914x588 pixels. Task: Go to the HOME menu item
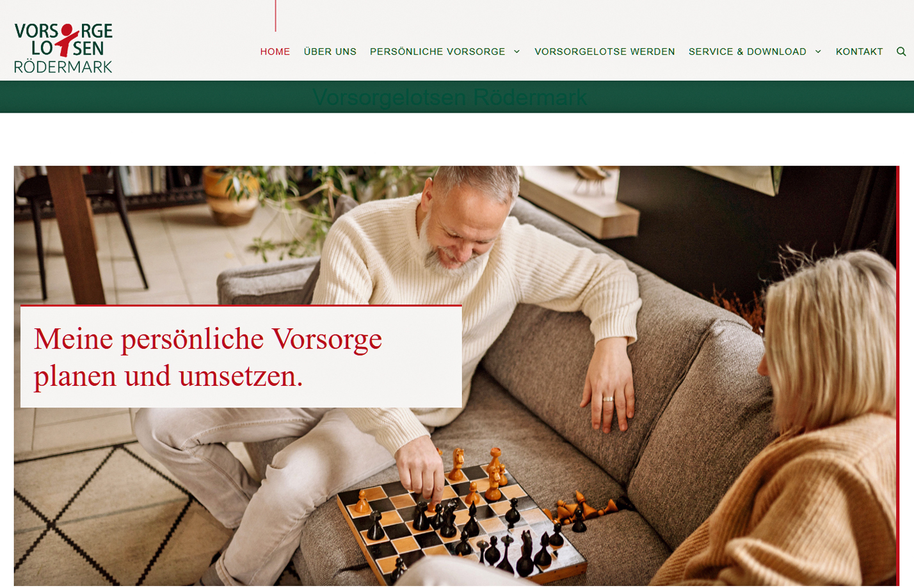pyautogui.click(x=275, y=51)
